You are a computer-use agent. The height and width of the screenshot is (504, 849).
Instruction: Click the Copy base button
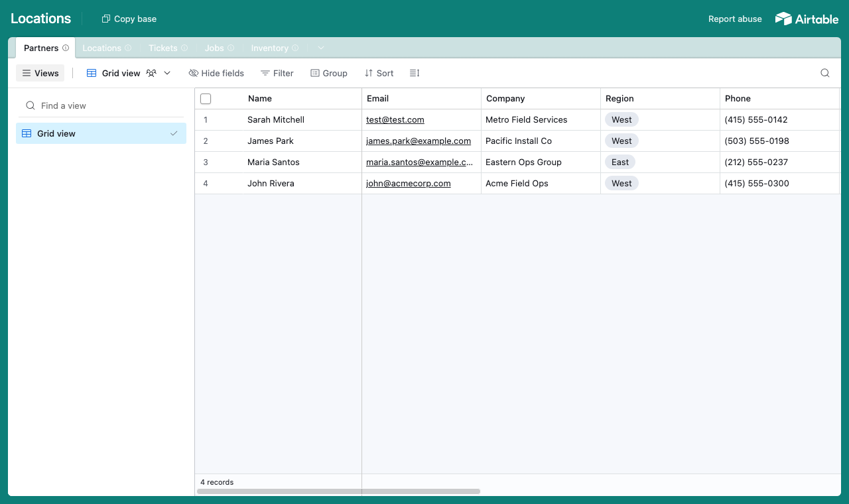(129, 19)
